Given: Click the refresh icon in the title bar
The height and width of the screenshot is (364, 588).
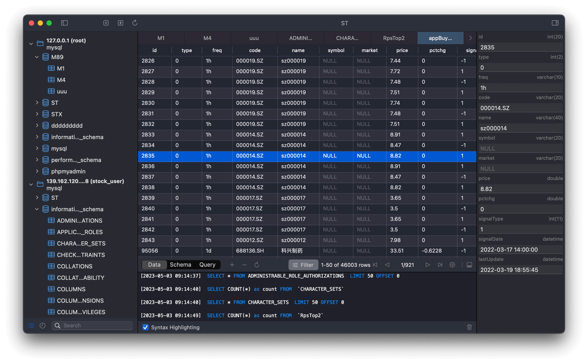Looking at the screenshot, I should [135, 23].
